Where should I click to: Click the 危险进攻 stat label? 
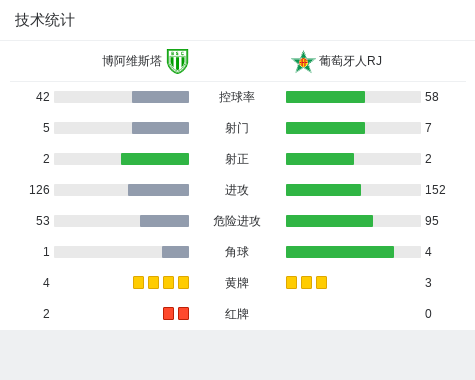(237, 221)
